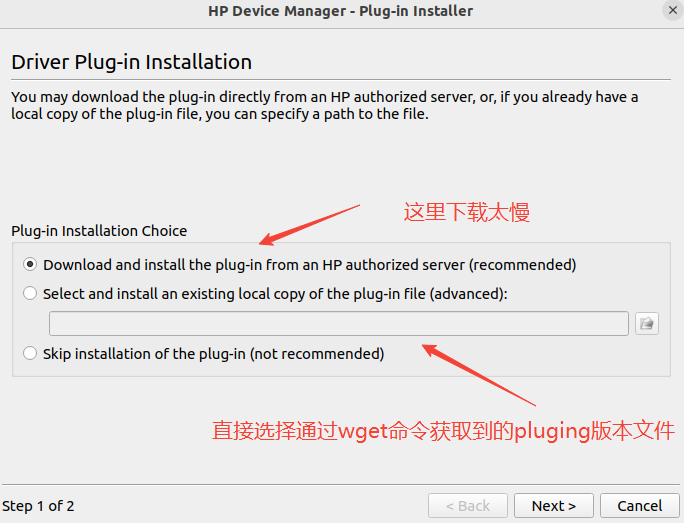Click the red note 这里下载太慢
Image resolution: width=684 pixels, height=523 pixels.
(466, 212)
